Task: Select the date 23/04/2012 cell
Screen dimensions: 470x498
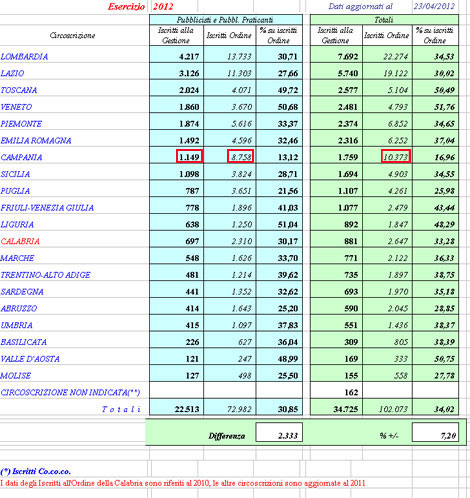Action: 434,6
